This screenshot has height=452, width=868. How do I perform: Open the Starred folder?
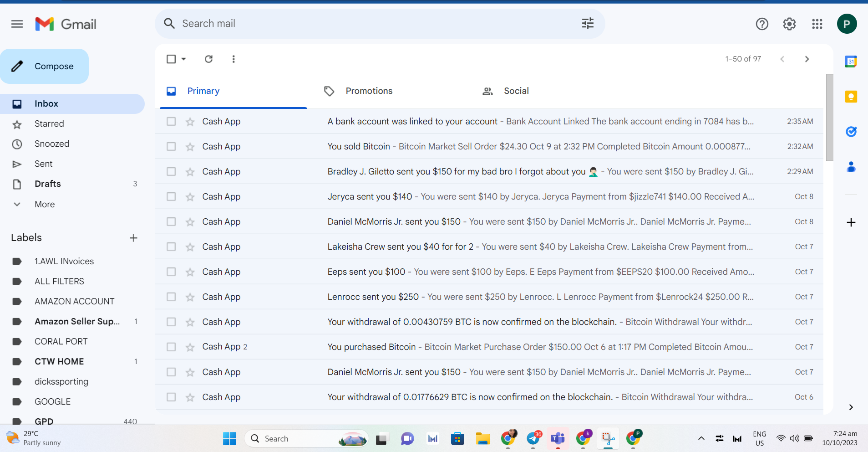(49, 124)
